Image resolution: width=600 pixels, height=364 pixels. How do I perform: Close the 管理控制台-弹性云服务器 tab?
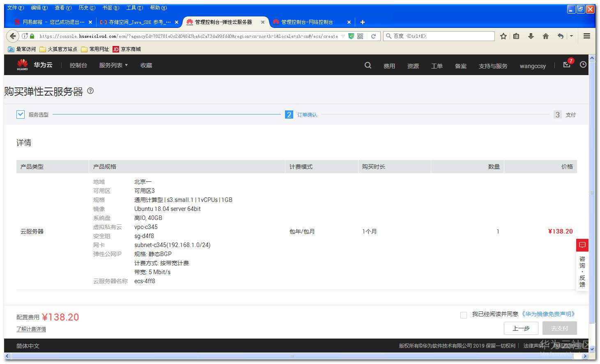pos(263,22)
